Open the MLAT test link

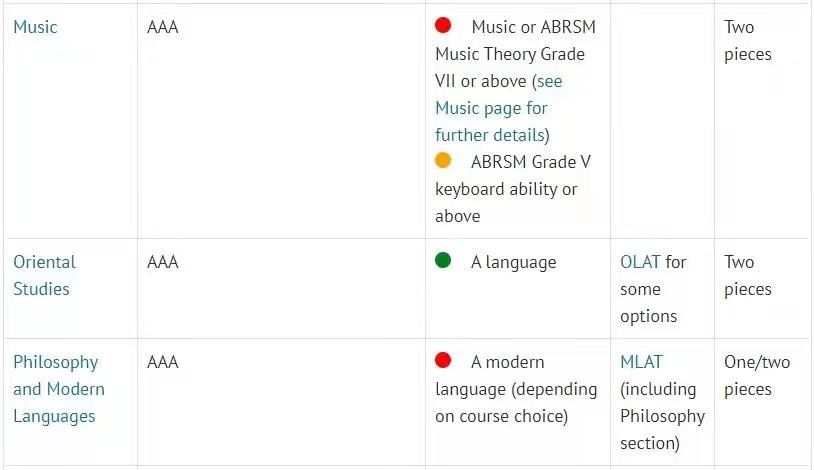click(x=641, y=362)
